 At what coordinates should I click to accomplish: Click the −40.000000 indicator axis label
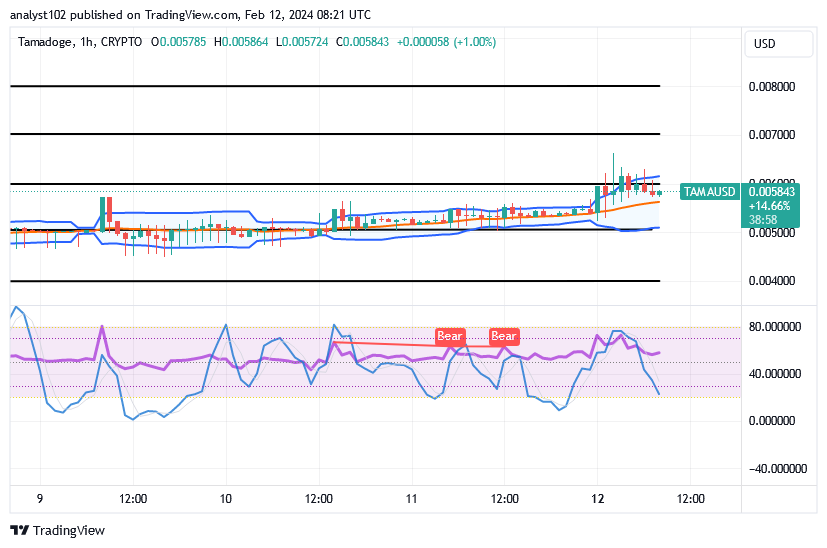[777, 469]
